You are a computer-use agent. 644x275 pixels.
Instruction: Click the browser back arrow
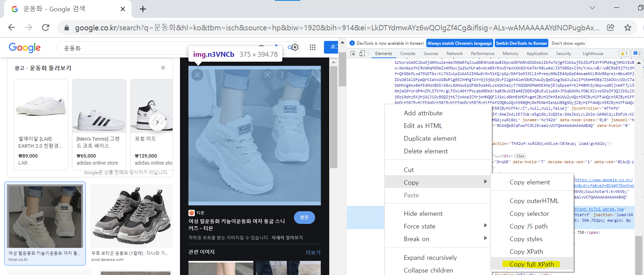pos(12,28)
